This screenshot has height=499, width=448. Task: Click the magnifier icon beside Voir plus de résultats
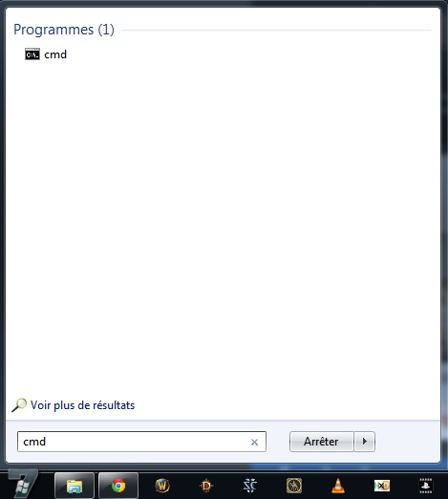point(19,405)
